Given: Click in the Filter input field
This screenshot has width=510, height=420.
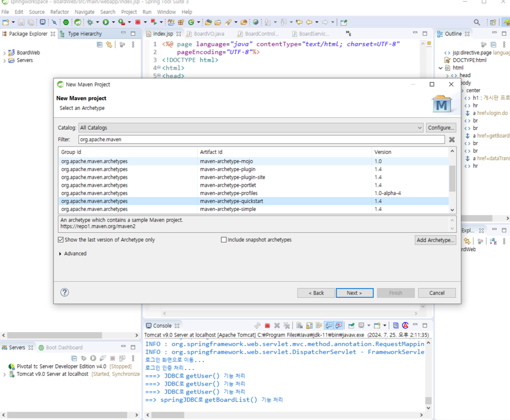Looking at the screenshot, I should 261,139.
